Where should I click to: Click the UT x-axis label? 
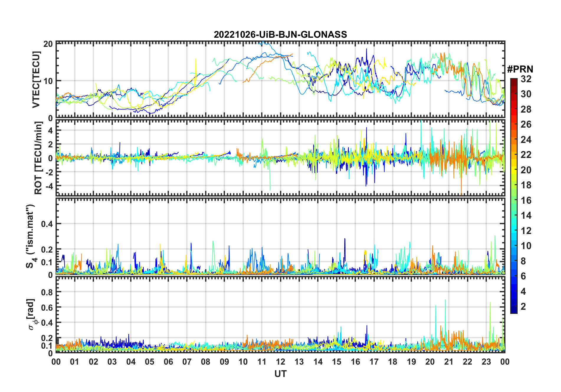(280, 374)
